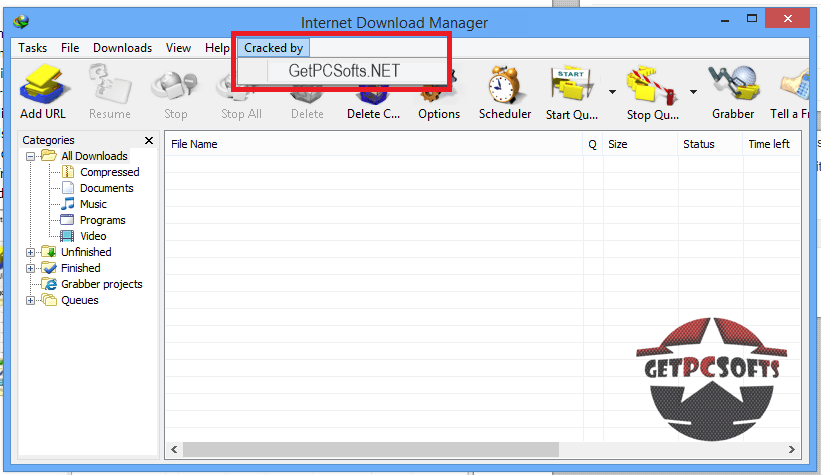Choose the GetPCSofts.NET menu entry
824x476 pixels.
[x=342, y=70]
